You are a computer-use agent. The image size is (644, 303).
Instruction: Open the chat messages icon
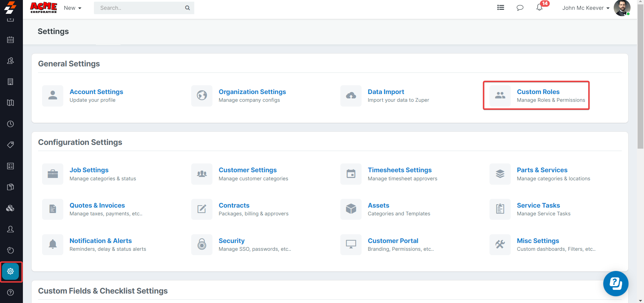click(520, 8)
